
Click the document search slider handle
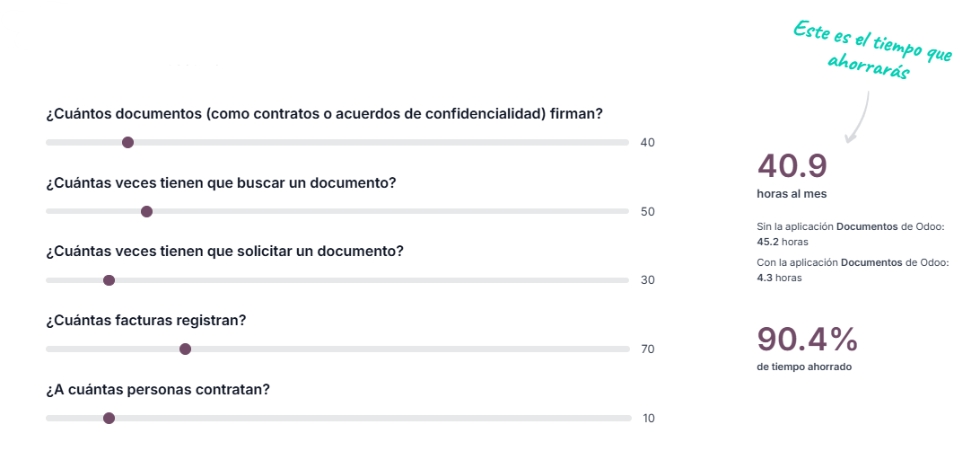point(147,211)
